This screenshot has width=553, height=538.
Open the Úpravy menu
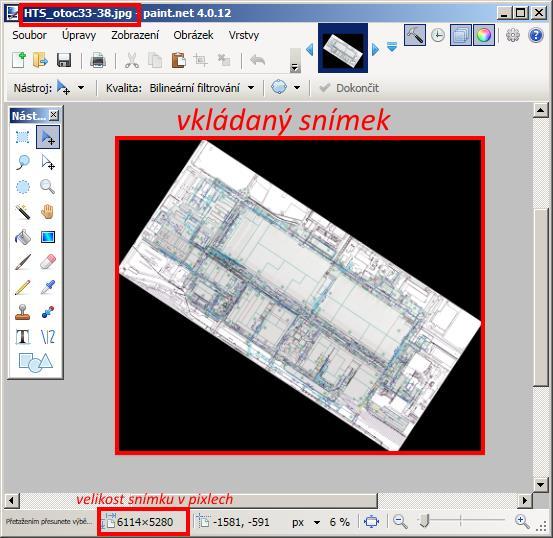coord(79,35)
